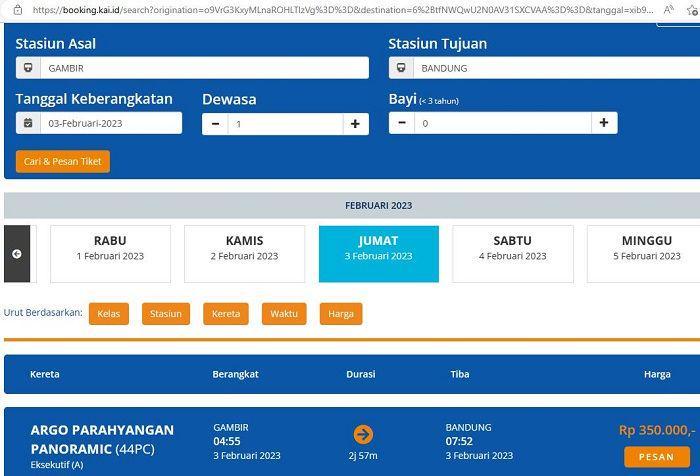Select the Sabtu 4 Februari 2023 tab
Image resolution: width=700 pixels, height=476 pixels.
[513, 254]
